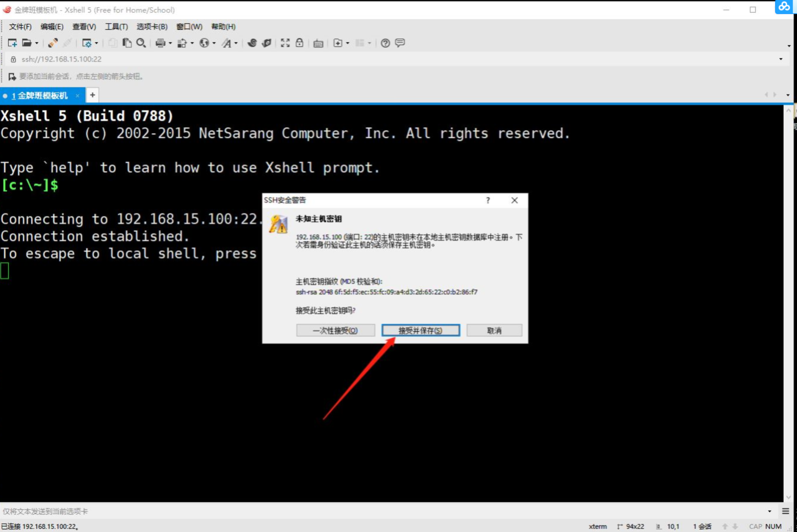Screen dimensions: 797x532
Task: Open the 选项卡(B) menu
Action: (x=152, y=26)
